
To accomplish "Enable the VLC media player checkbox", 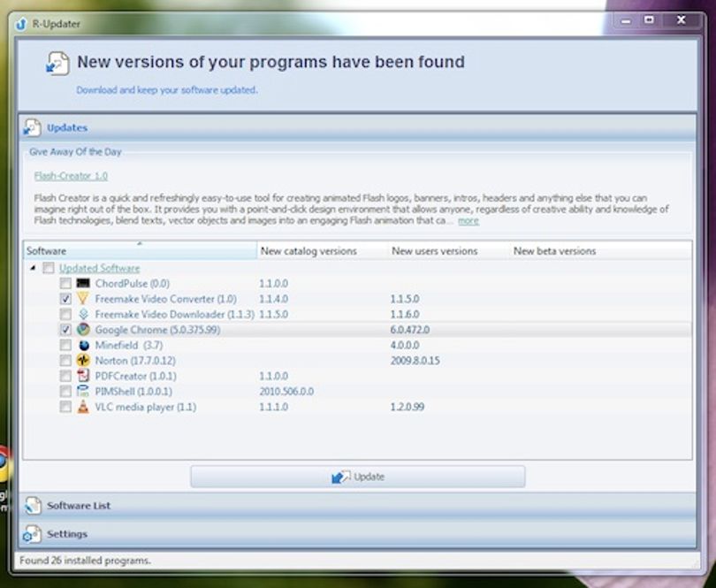I will tap(65, 407).
